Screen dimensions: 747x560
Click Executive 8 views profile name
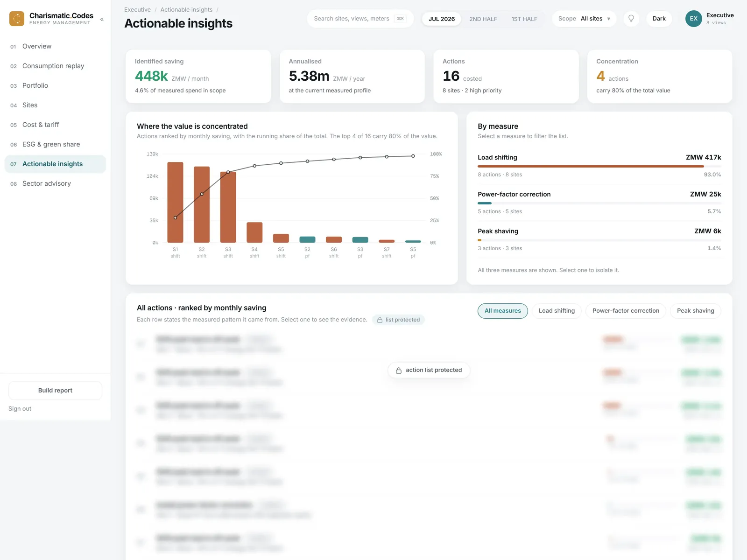tap(720, 19)
